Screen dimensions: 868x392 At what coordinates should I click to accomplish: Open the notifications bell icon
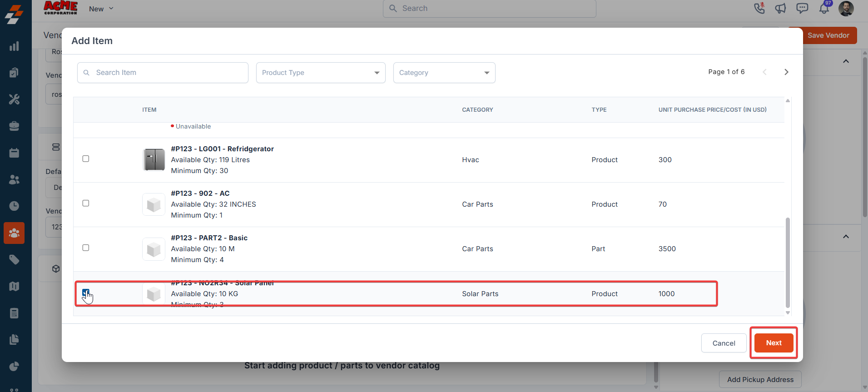point(824,8)
